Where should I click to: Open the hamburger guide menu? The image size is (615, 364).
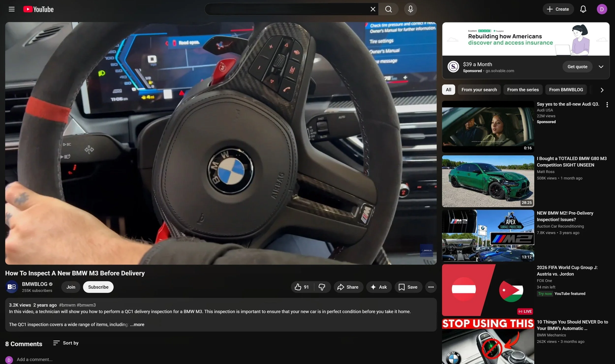click(12, 9)
